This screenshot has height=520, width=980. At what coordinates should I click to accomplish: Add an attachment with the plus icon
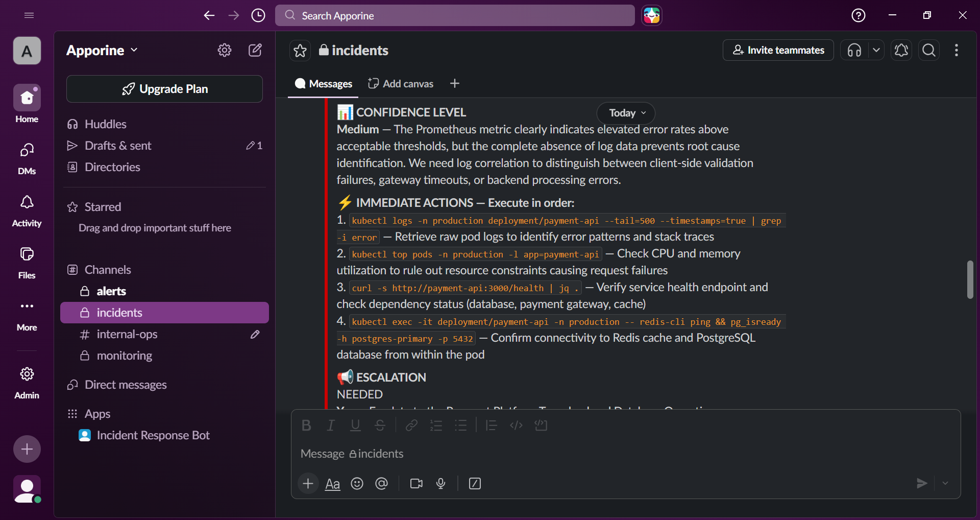(308, 483)
